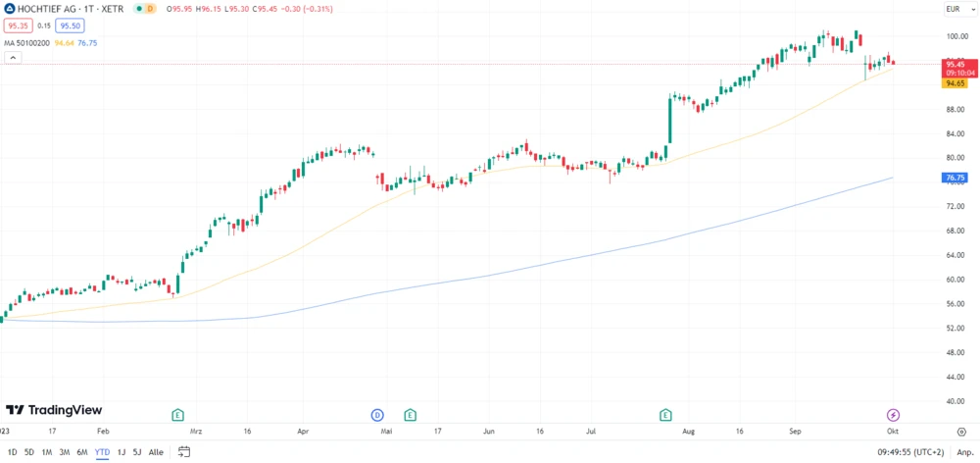
Task: Open the go-to-date calendar icon
Action: point(183,451)
